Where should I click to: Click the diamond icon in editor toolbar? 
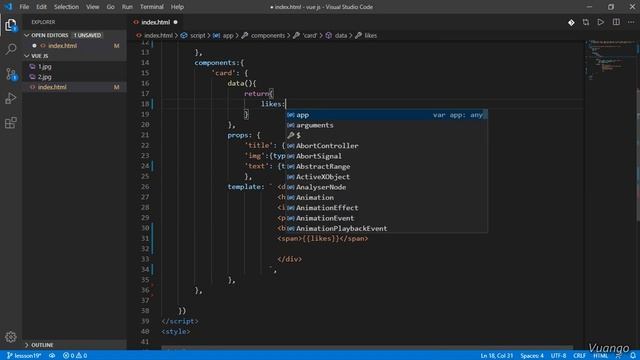(571, 22)
